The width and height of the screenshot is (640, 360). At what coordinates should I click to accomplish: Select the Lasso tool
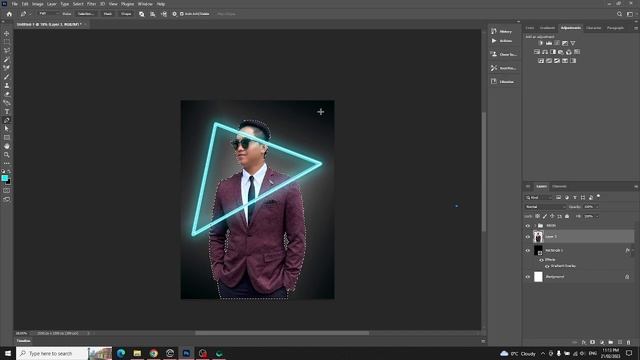(x=7, y=50)
